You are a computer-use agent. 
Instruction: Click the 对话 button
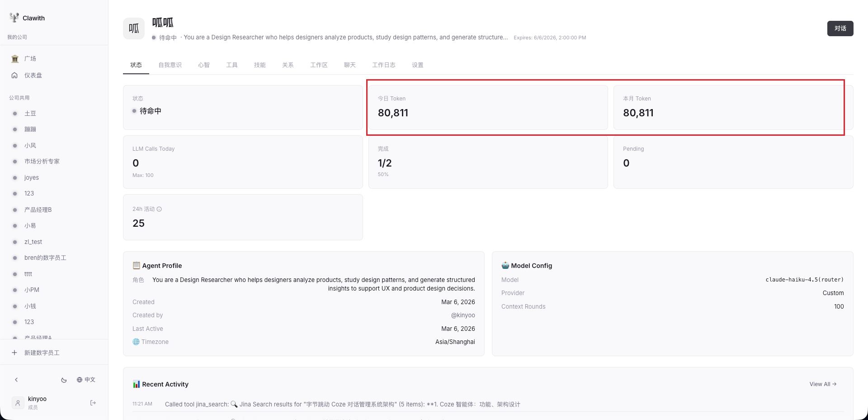coord(840,29)
